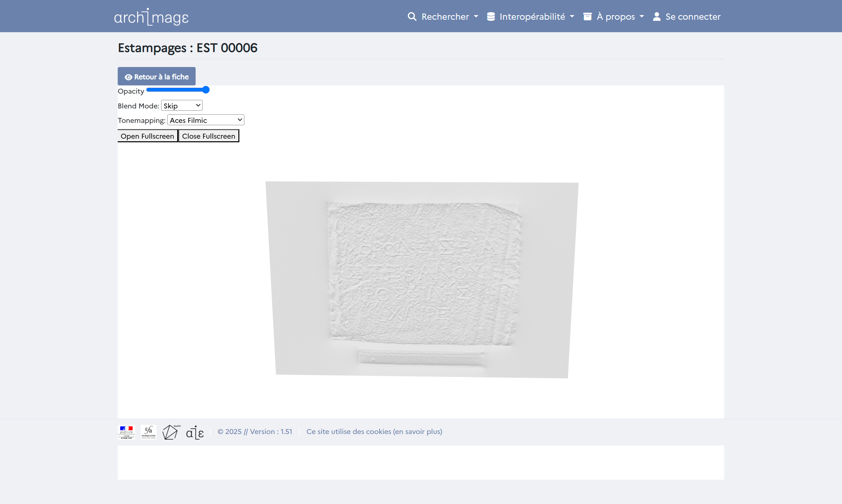
Task: Click the estampage 3D model preview
Action: click(x=421, y=280)
